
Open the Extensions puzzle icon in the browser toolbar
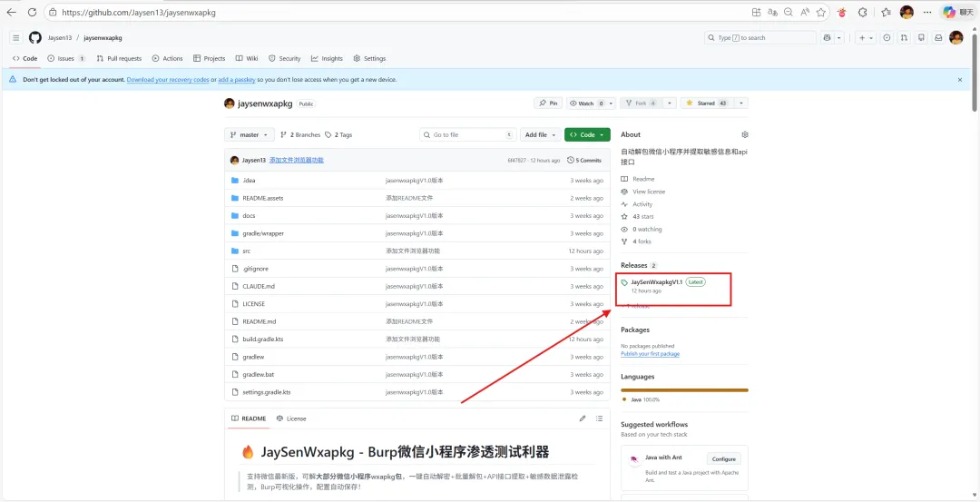click(863, 12)
